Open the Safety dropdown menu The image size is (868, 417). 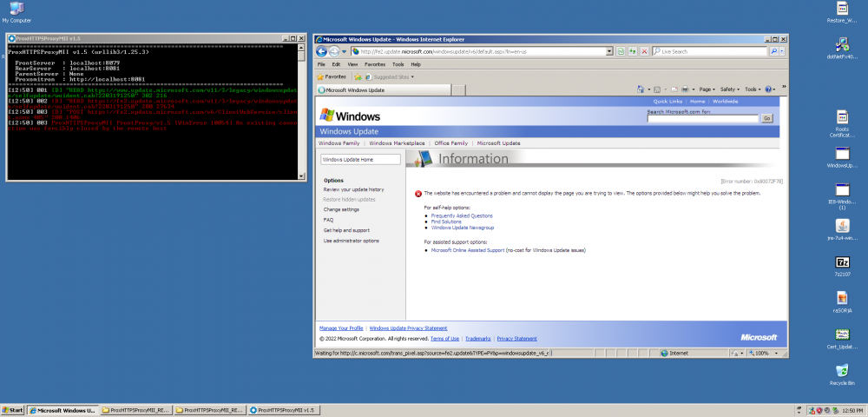pyautogui.click(x=730, y=89)
